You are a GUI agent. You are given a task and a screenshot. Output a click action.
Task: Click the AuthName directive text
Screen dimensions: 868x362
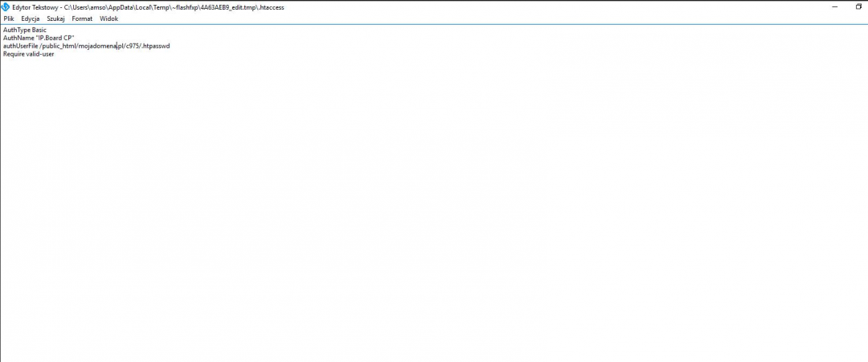tap(18, 38)
